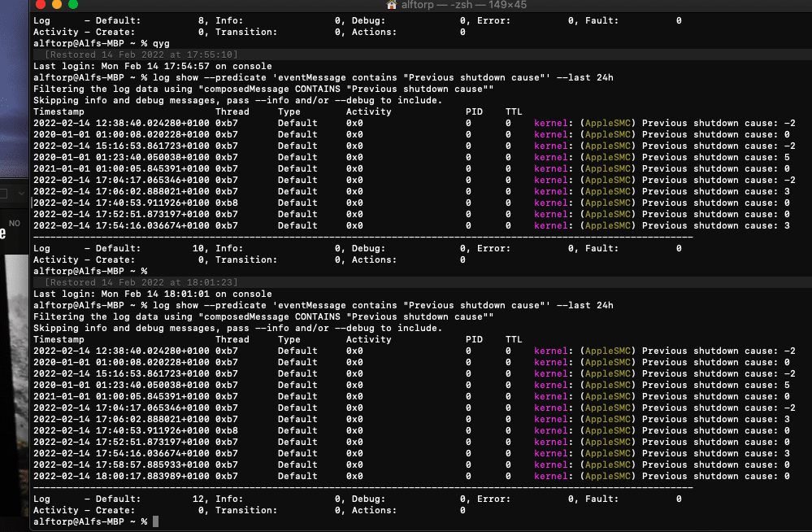Click 'Last login: Mon Feb 14 18:01:01 on console'

tap(153, 294)
